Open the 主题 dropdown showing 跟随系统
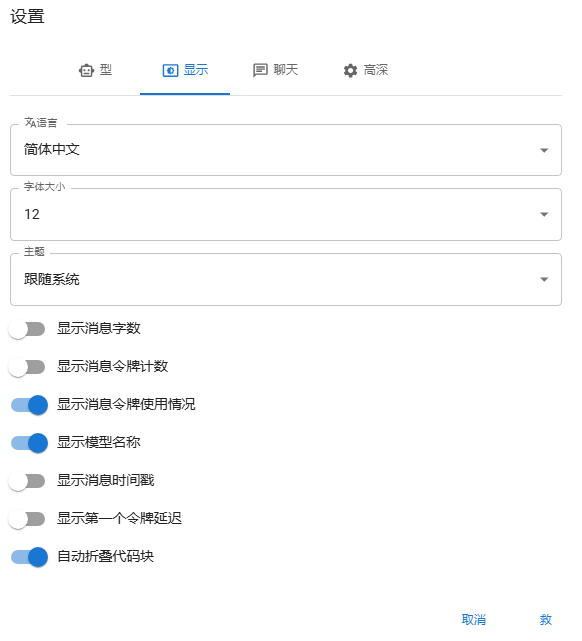The image size is (582, 641). click(286, 279)
